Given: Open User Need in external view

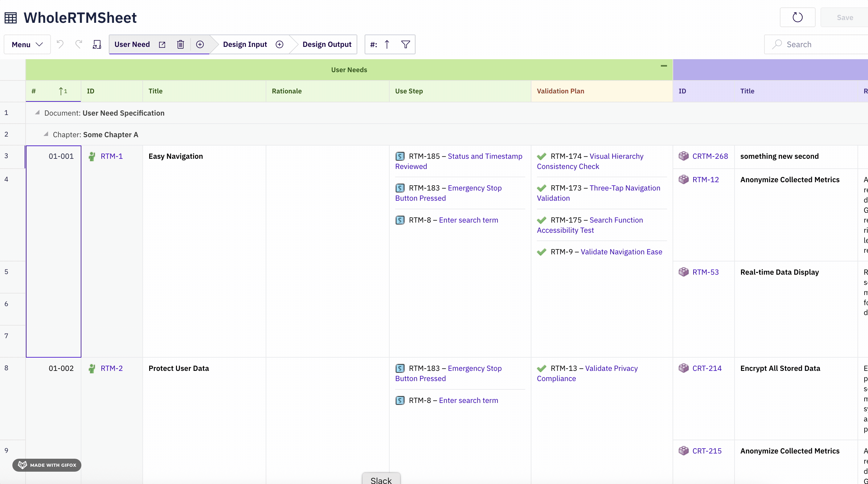Looking at the screenshot, I should pos(162,44).
